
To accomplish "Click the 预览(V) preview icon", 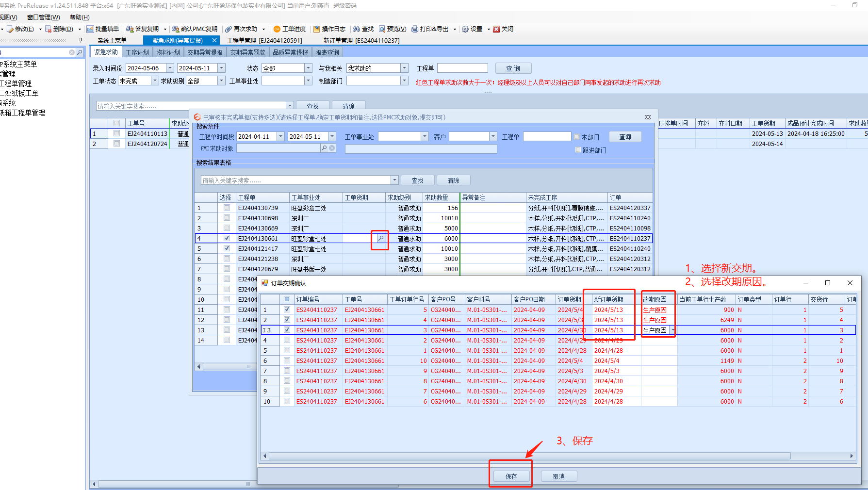I will click(x=382, y=29).
